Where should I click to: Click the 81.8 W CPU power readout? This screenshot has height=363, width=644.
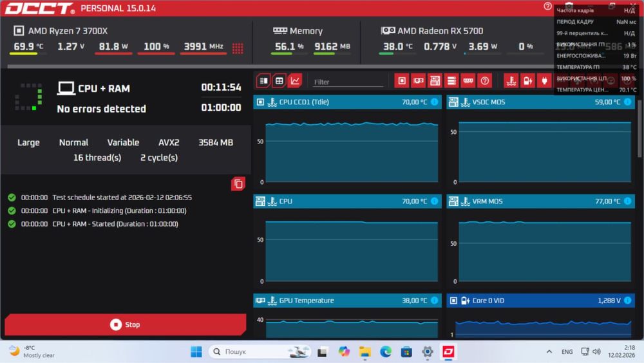point(113,46)
